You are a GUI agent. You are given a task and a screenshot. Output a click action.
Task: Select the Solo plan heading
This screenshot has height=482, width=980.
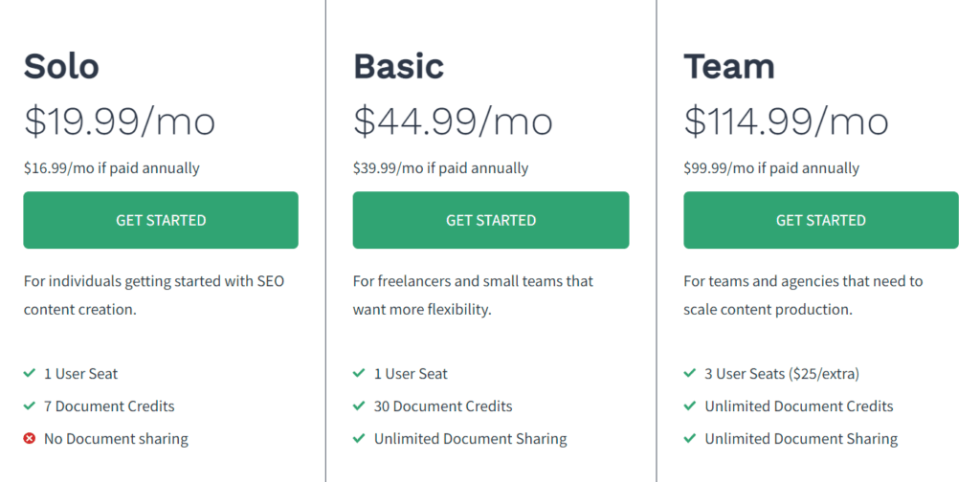[61, 66]
